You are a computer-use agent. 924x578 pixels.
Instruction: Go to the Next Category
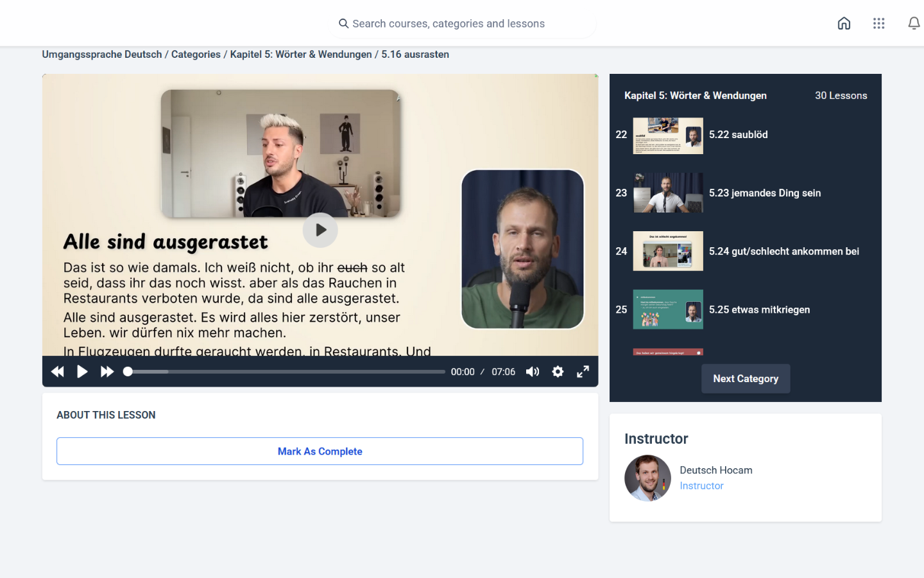coord(745,379)
